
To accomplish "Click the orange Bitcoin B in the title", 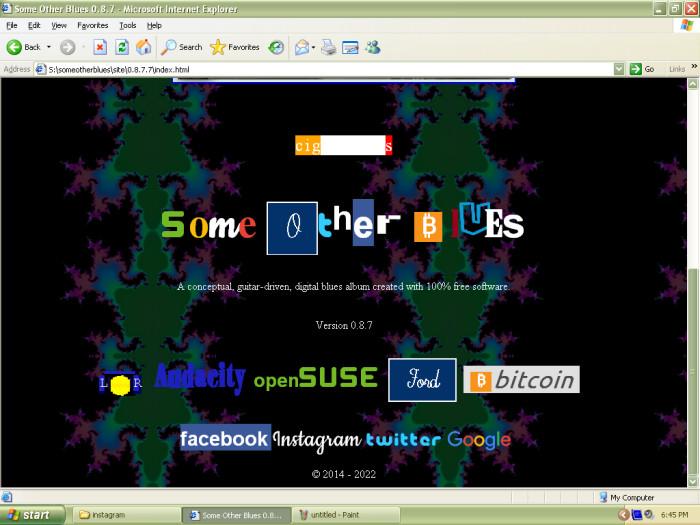I will click(x=428, y=226).
